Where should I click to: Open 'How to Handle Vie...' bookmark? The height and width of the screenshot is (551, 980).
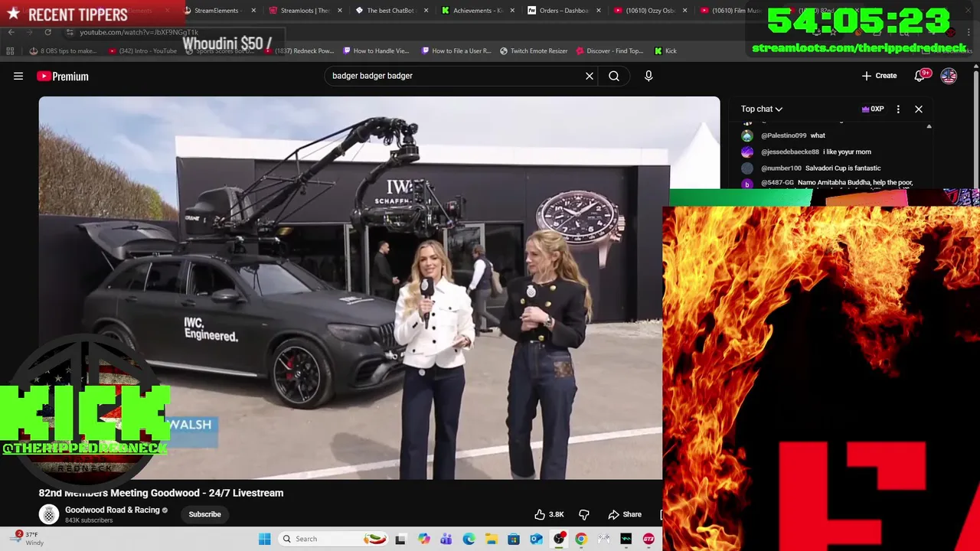(377, 51)
